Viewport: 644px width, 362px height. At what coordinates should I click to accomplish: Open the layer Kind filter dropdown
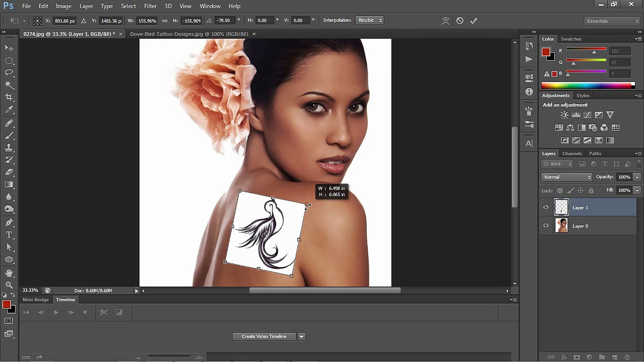[x=557, y=164]
